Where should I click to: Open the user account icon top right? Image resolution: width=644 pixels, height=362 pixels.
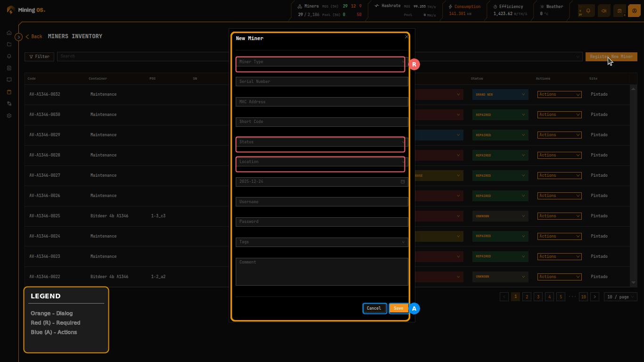(634, 10)
